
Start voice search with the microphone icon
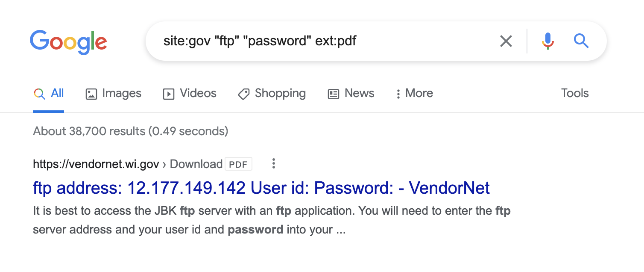tap(548, 41)
